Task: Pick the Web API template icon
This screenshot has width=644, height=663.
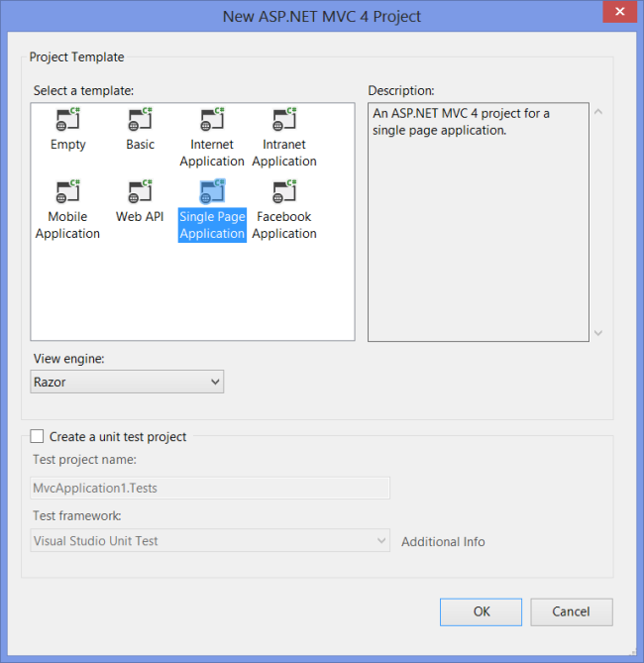Action: [140, 191]
